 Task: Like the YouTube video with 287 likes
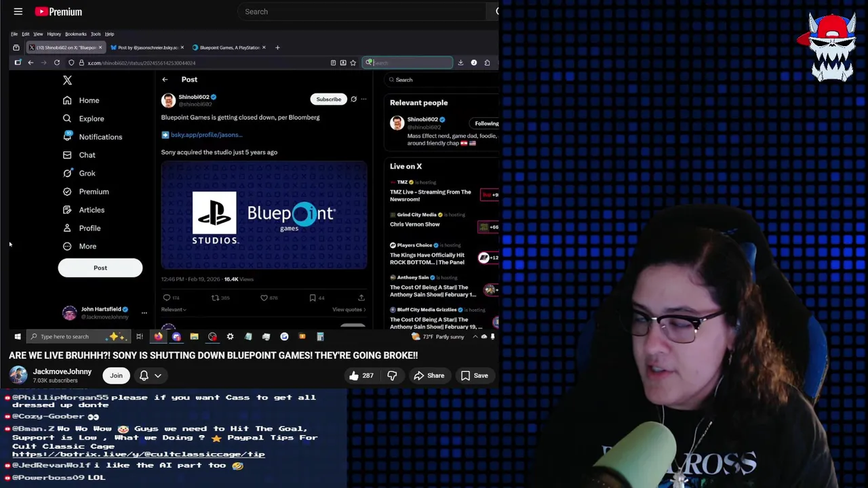[x=361, y=375]
